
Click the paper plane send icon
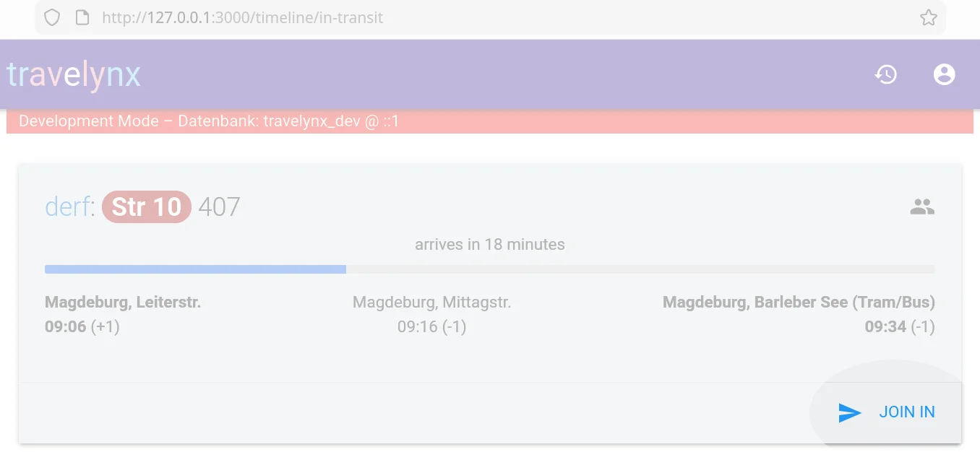point(849,412)
